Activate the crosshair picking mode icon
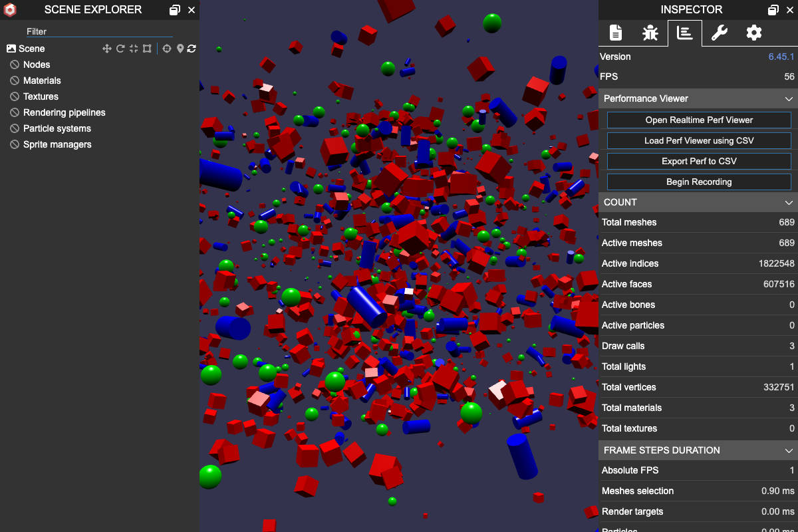Screen dimensions: 798x532 click(x=167, y=49)
